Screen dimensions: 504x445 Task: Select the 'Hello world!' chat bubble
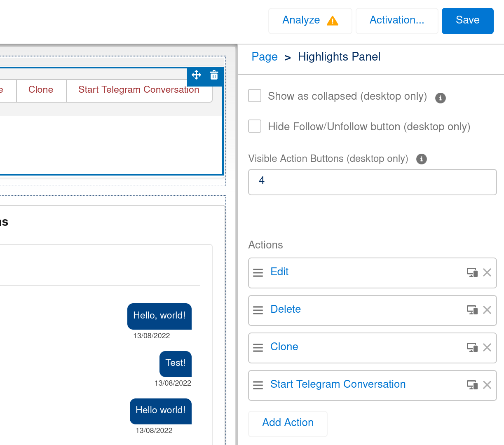click(161, 411)
